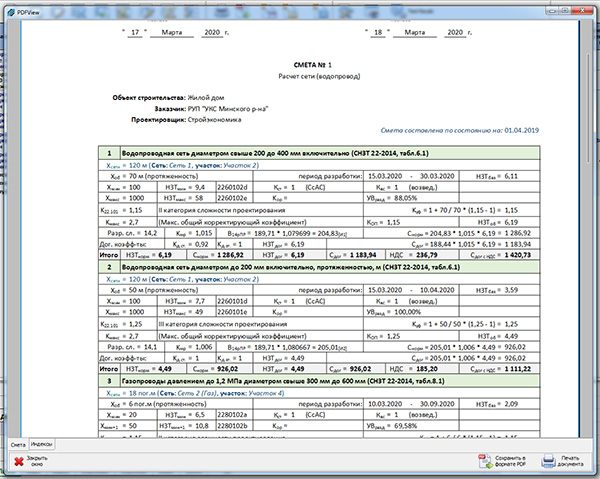
Task: Click the coefficient value 0,92
Action: [202, 244]
